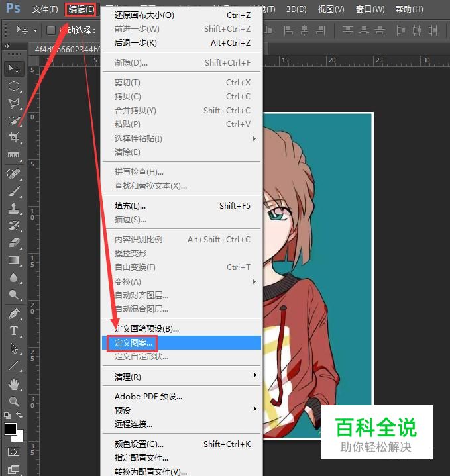Toggle Quick Mask mode
Screen dimensions: 450x476
[x=13, y=452]
